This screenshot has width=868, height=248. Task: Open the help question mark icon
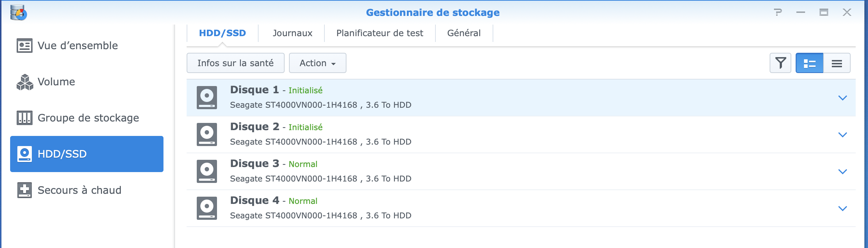click(778, 13)
